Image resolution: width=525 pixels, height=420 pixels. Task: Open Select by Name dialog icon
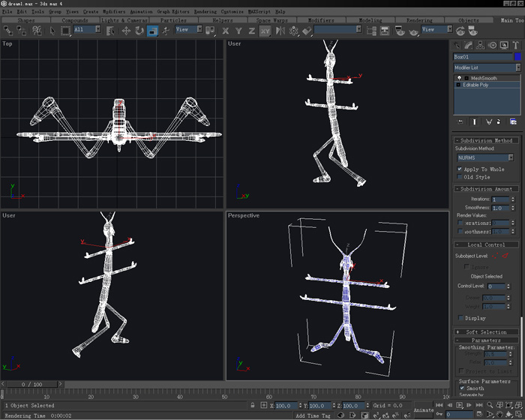click(x=110, y=31)
